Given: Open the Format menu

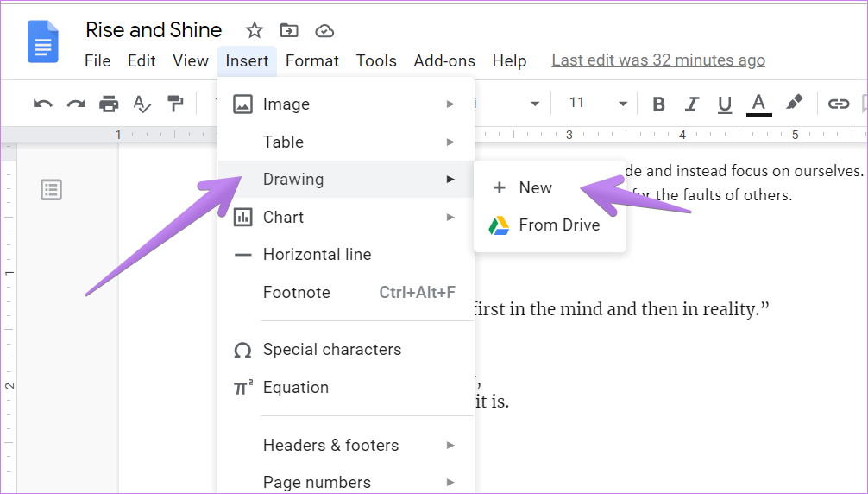Looking at the screenshot, I should (x=311, y=60).
